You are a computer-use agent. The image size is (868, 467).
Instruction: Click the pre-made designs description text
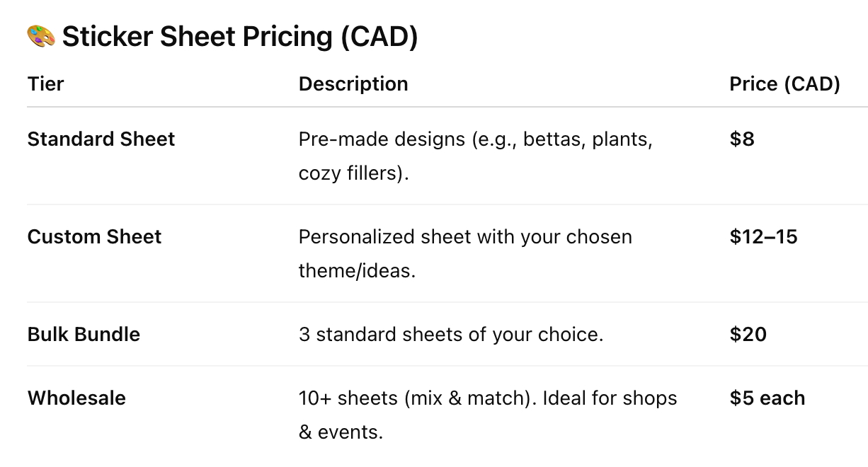[475, 139]
